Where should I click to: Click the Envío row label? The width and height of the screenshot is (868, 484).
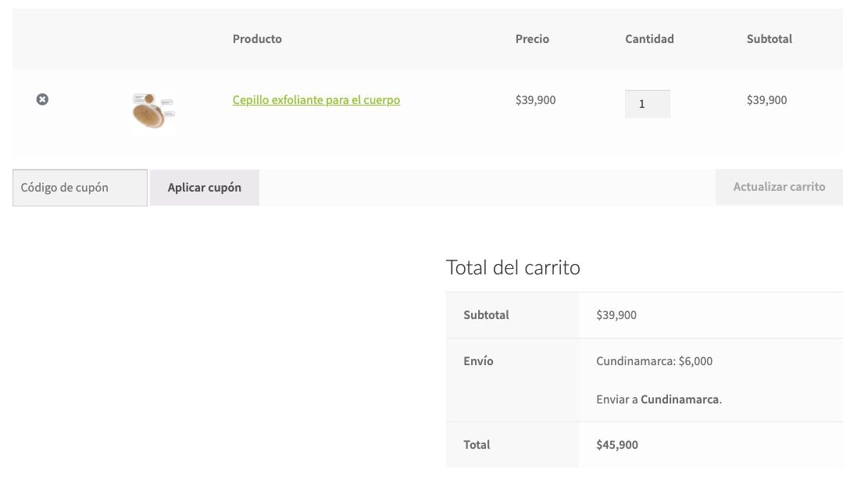click(478, 361)
